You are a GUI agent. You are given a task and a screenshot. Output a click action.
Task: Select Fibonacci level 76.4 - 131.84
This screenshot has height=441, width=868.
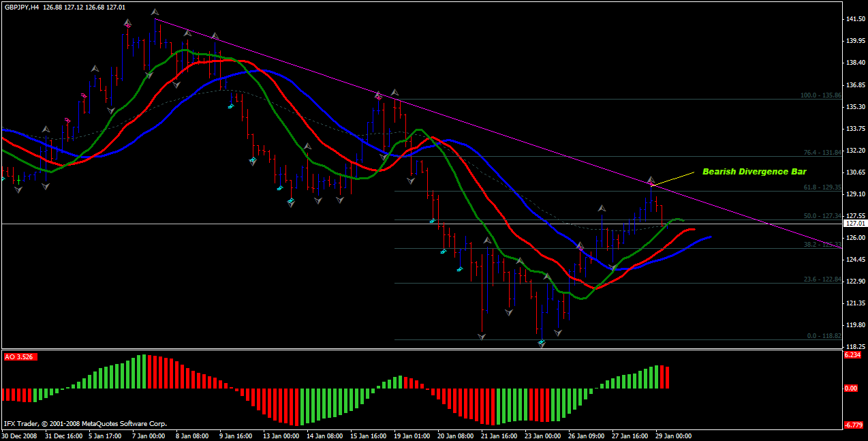(822, 153)
